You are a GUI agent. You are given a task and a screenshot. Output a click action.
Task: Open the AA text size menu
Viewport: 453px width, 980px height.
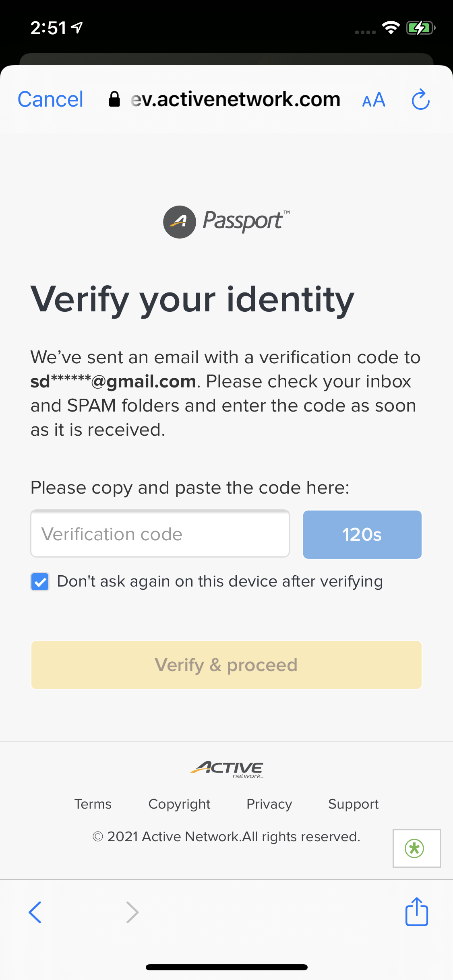pyautogui.click(x=374, y=100)
